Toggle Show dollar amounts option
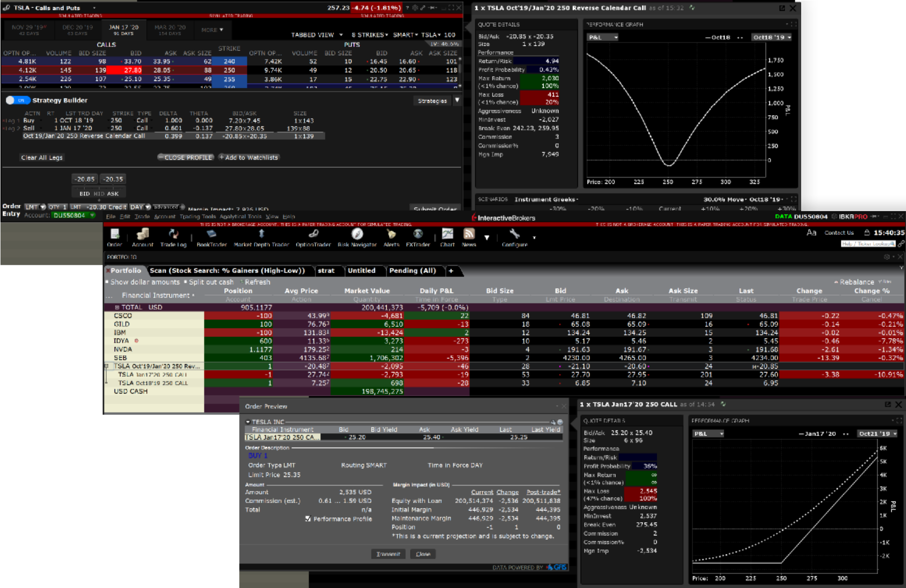 142,282
